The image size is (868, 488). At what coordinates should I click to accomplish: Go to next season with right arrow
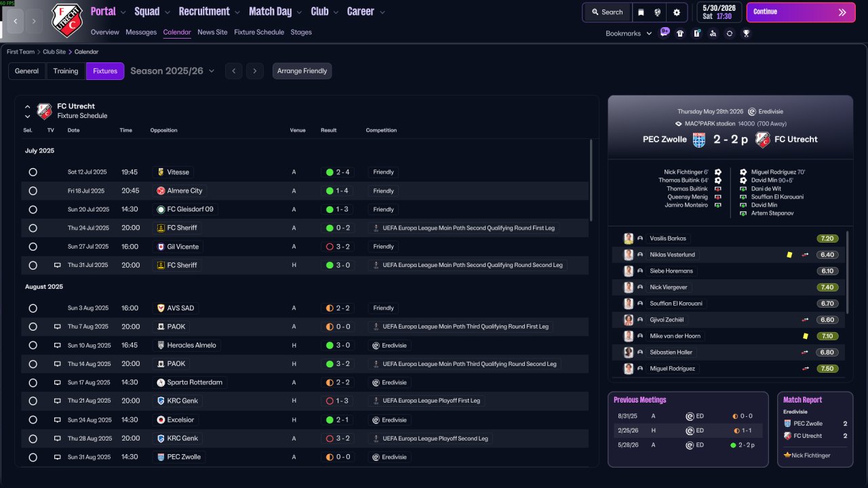point(255,71)
